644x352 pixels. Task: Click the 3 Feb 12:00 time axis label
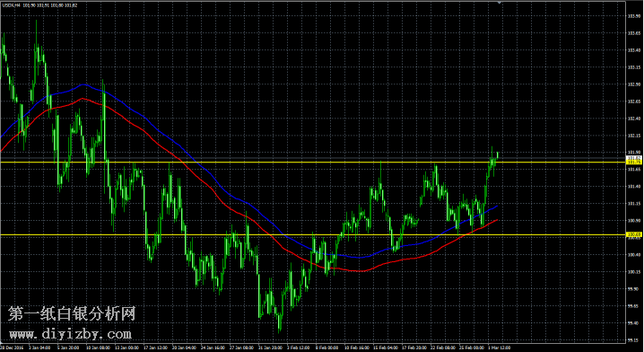pos(298,348)
